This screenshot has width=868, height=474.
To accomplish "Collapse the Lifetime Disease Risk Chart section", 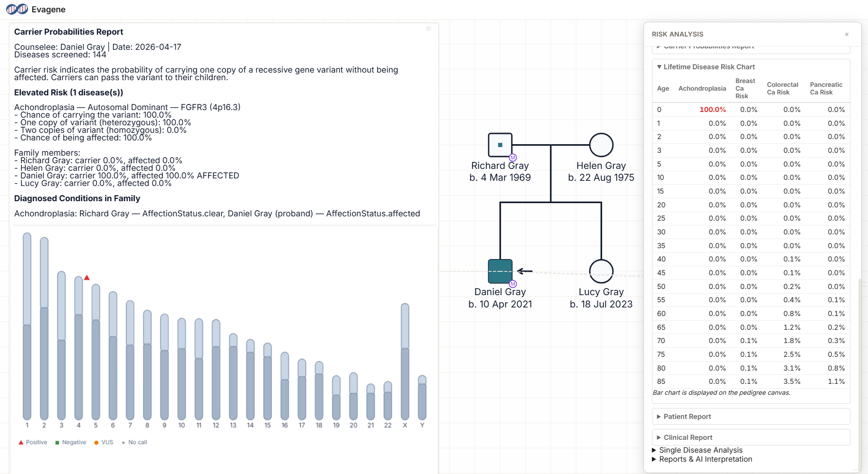I will coord(709,67).
